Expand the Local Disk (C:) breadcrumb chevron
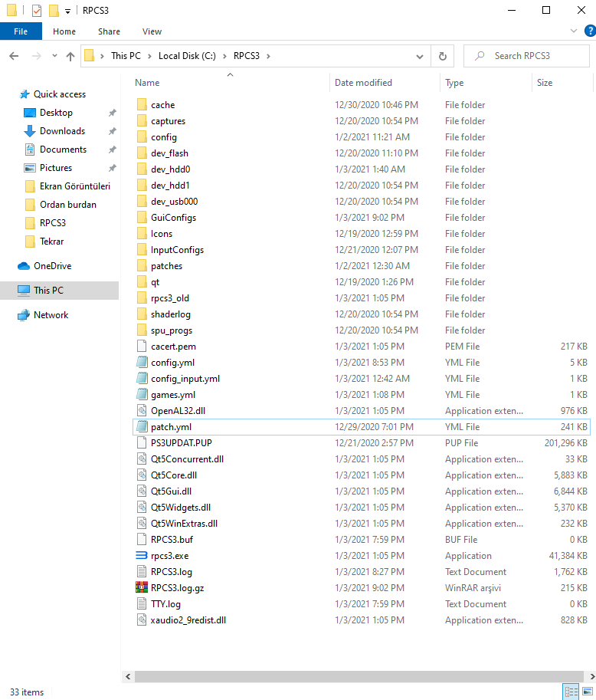Image resolution: width=596 pixels, height=700 pixels. [x=224, y=56]
